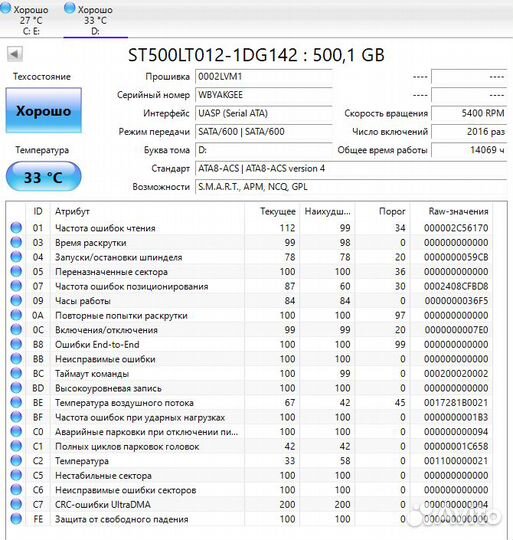Click the Прошивка field 0002LVM1
Viewport: 513px width, 540px height.
tap(263, 76)
